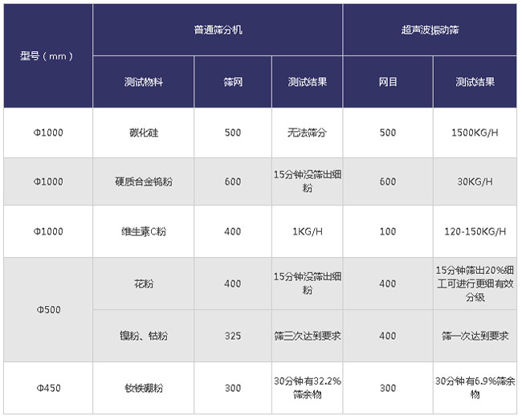522x420 pixels.
Task: Click the 花粉 material cell
Action: 143,283
